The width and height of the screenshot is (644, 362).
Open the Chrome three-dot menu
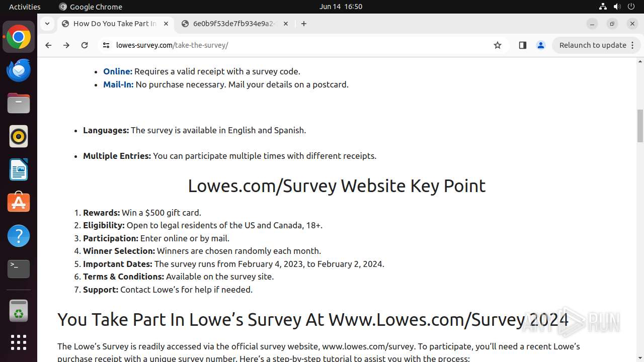[632, 45]
